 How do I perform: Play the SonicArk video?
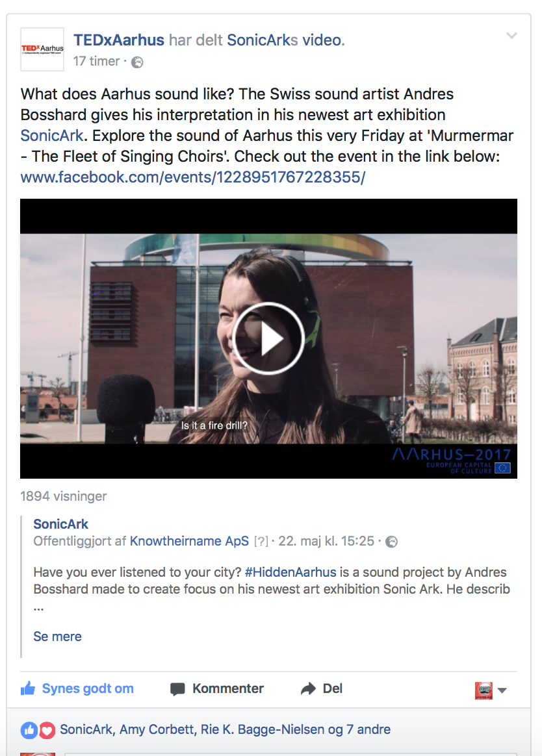click(268, 338)
